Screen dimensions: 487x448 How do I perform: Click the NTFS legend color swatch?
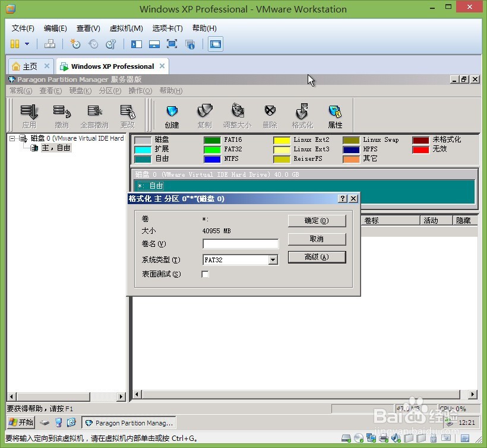[212, 159]
